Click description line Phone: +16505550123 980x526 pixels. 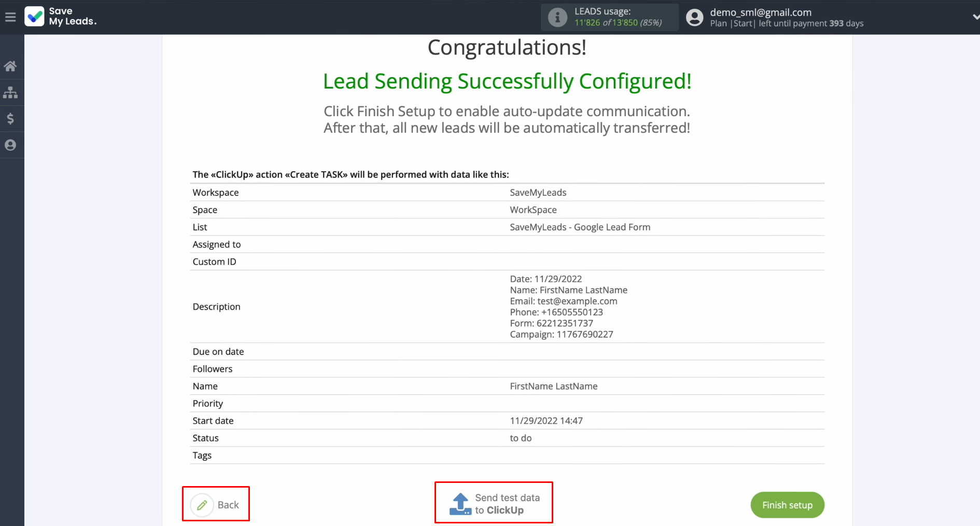(556, 312)
